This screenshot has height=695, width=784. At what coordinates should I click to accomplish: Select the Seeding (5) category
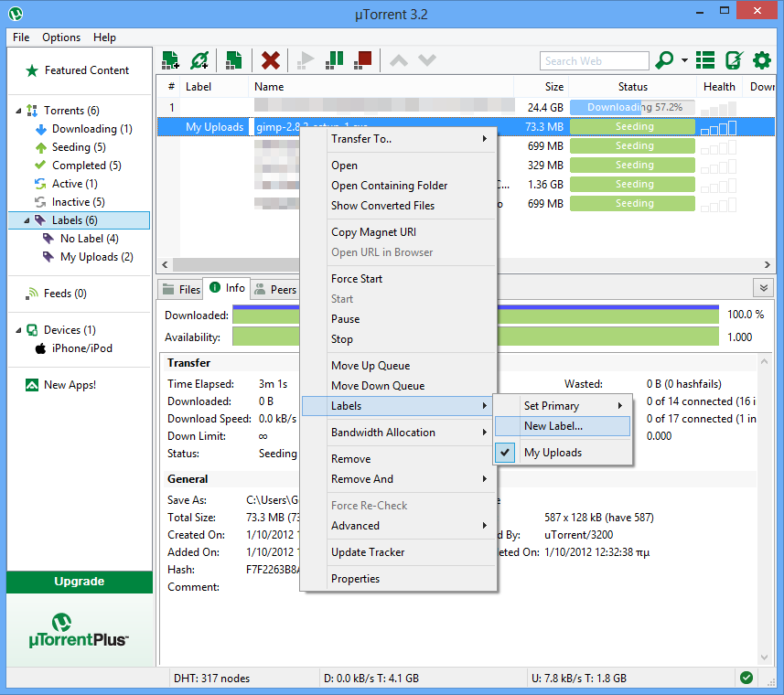[79, 147]
